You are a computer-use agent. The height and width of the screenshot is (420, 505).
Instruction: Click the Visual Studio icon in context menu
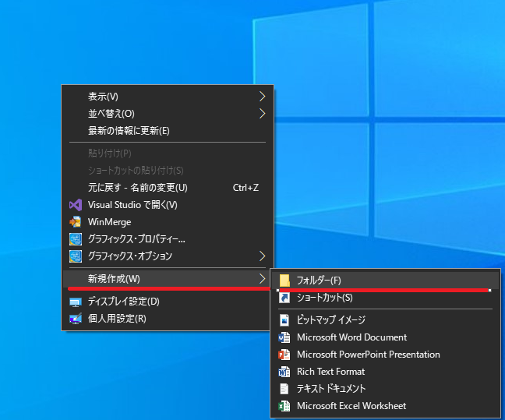coord(76,205)
